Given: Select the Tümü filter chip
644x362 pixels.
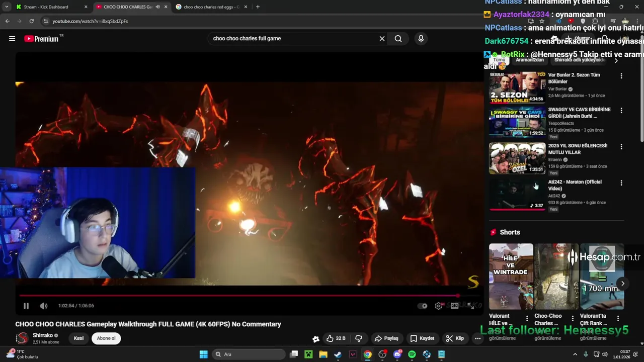Looking at the screenshot, I should click(499, 60).
